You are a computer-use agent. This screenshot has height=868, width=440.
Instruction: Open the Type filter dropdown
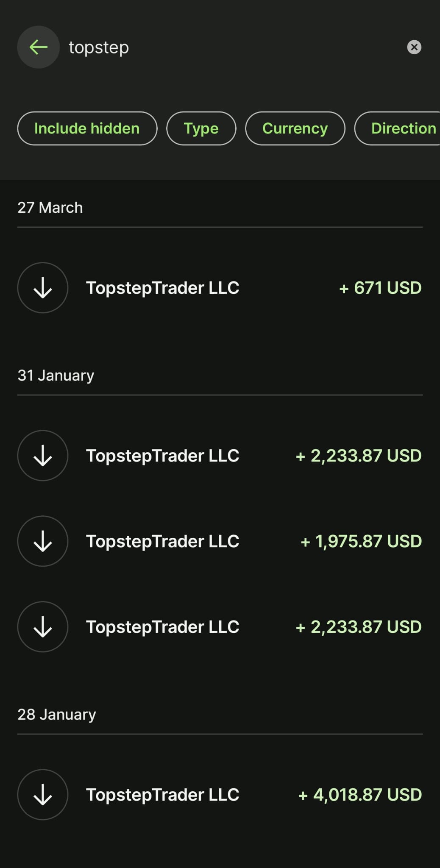201,128
